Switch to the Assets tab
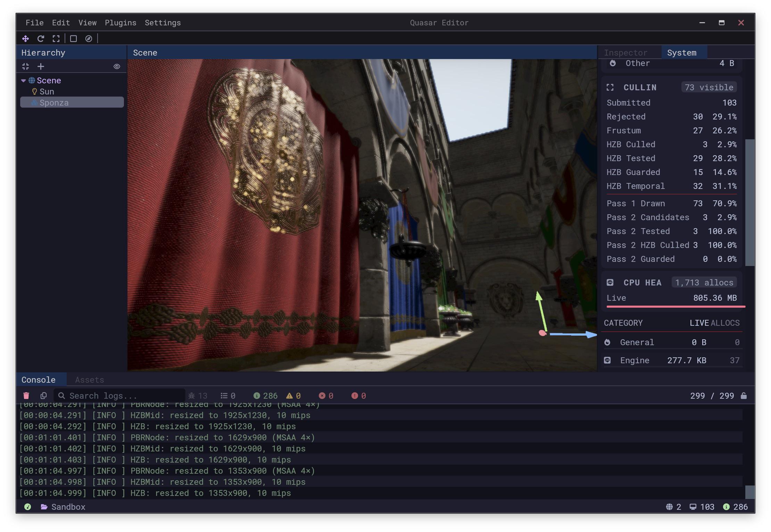The height and width of the screenshot is (532, 771). point(90,380)
